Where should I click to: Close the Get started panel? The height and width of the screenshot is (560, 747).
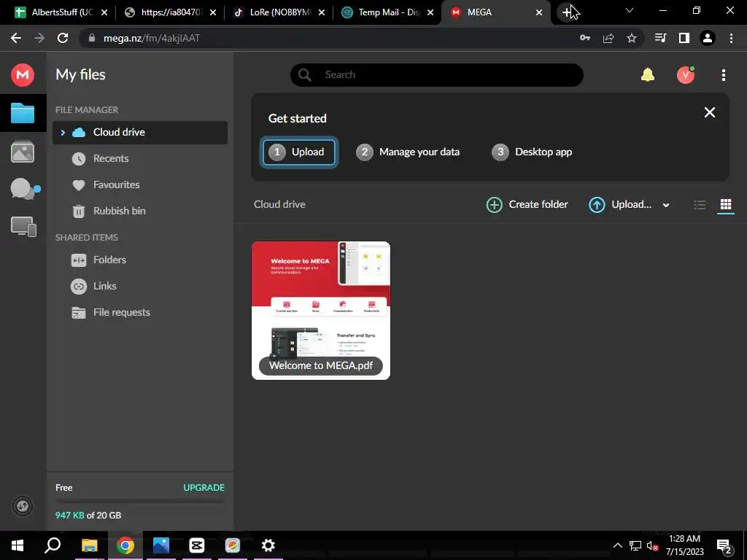709,112
